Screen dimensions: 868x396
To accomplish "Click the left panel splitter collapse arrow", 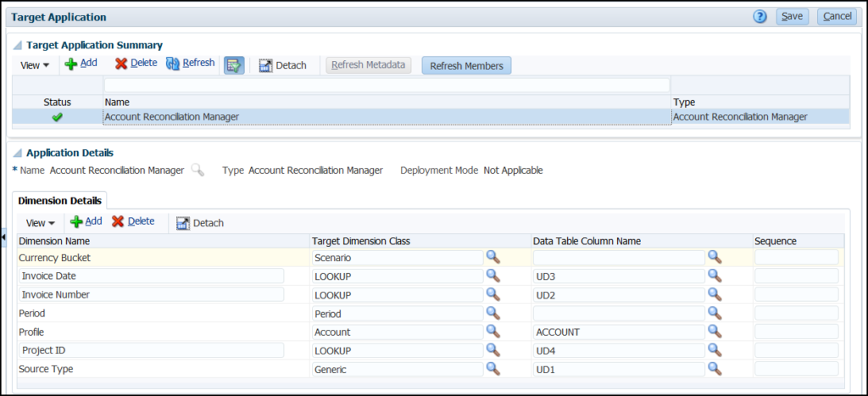I will tap(3, 237).
